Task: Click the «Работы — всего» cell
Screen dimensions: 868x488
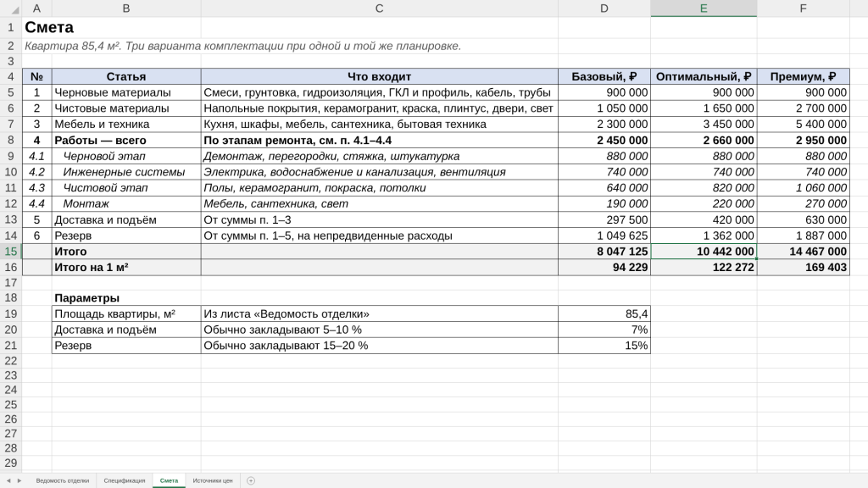Action: pos(126,140)
